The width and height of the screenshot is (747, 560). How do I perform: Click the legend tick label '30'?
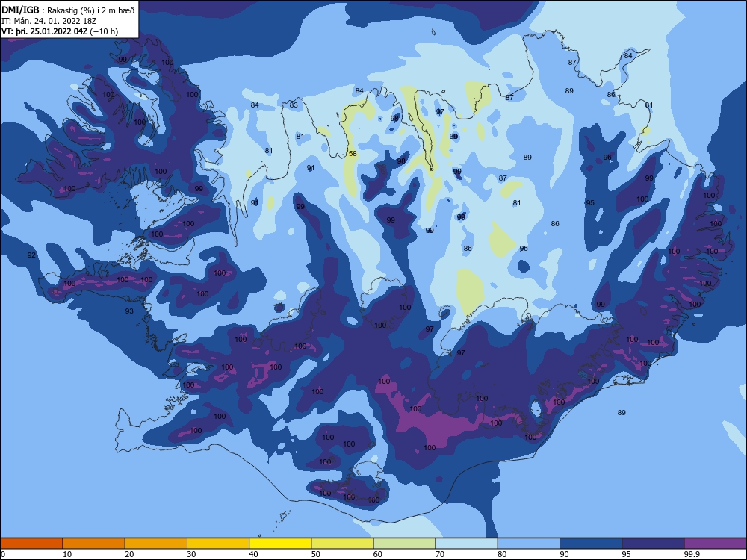[x=191, y=554]
